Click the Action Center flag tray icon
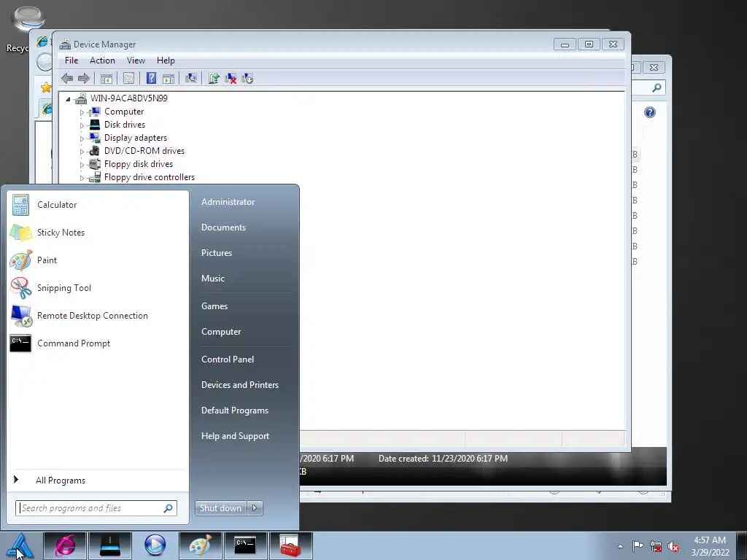The image size is (747, 560). [638, 546]
